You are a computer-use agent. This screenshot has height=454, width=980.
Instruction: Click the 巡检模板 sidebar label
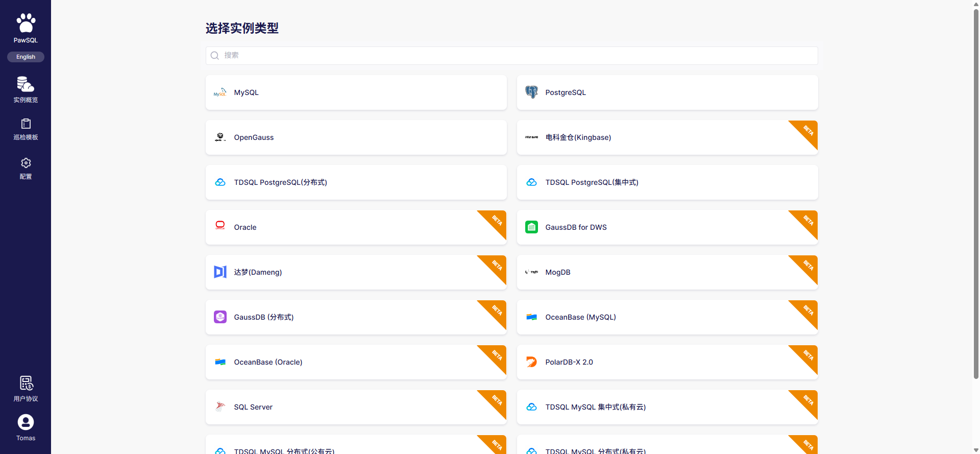tap(26, 137)
